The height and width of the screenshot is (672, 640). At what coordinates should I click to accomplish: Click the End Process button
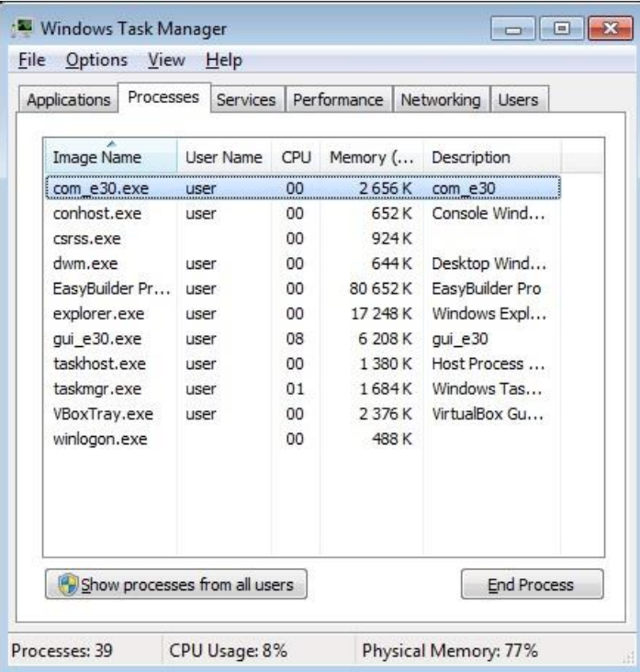point(532,584)
